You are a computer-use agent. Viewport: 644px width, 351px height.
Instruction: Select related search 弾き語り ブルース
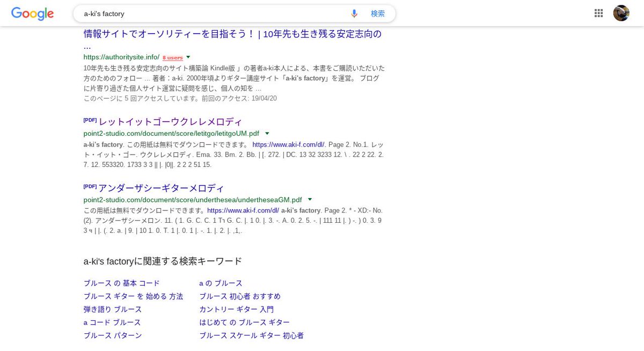pyautogui.click(x=113, y=309)
